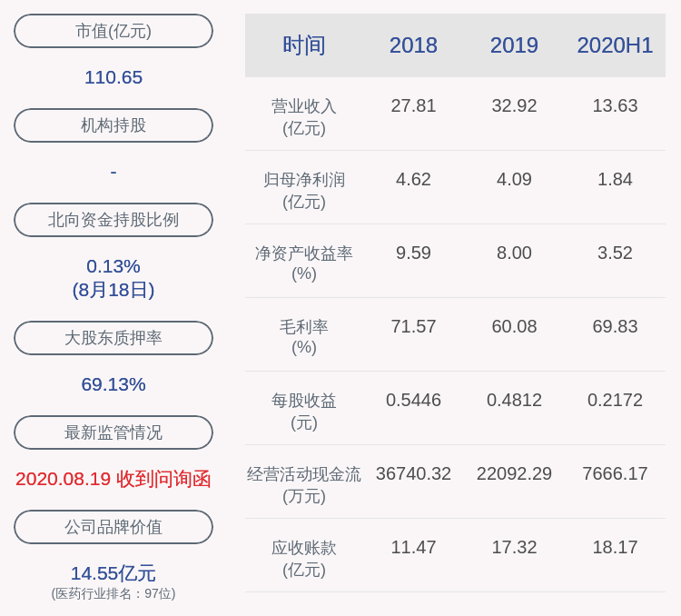This screenshot has height=616, width=681.
Task: Click the 毛利率 row label
Action: click(304, 336)
